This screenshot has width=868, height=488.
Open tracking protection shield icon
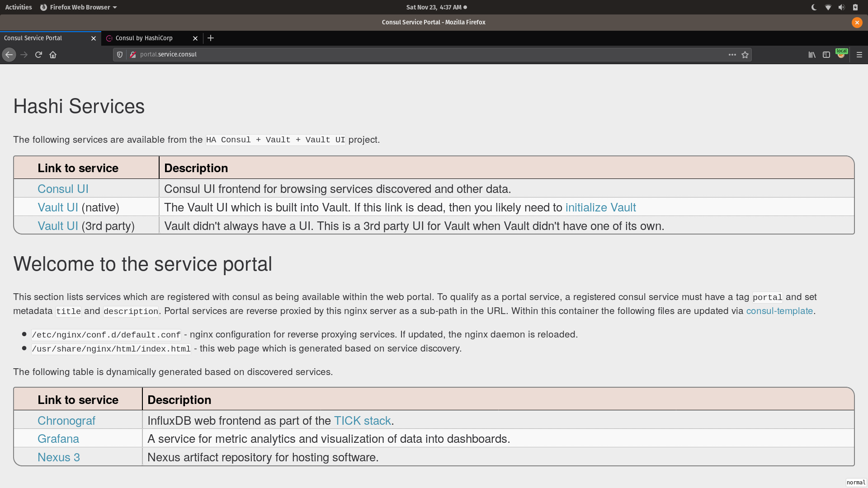[120, 55]
